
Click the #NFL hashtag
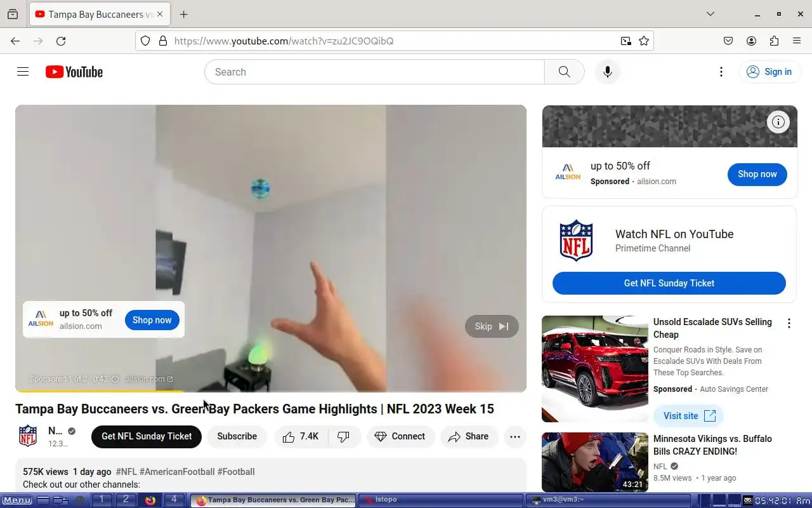126,472
